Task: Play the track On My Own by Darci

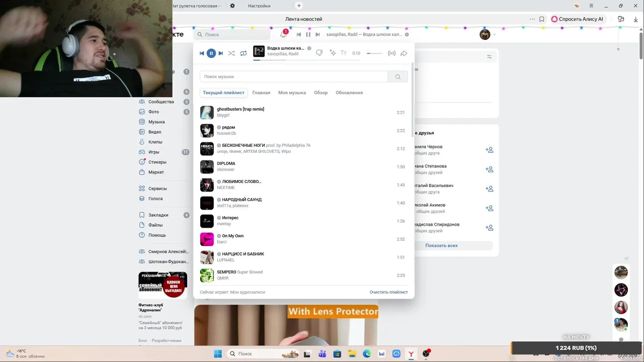Action: pyautogui.click(x=304, y=239)
